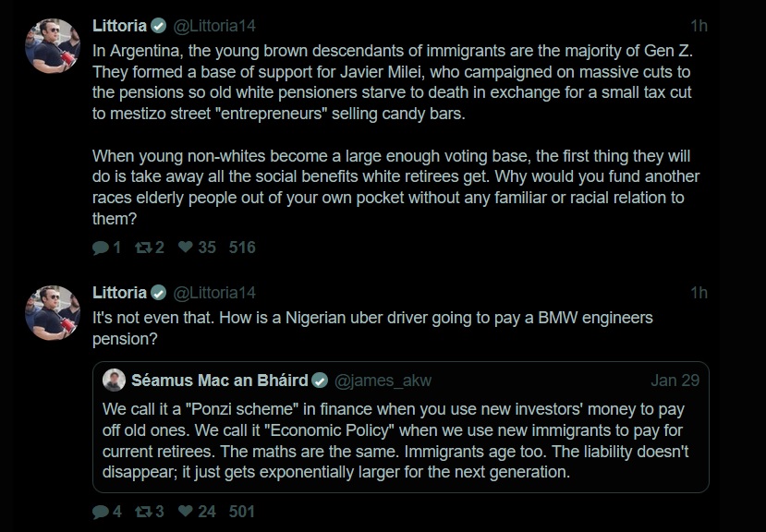Click @Littoria14 handle on second post
This screenshot has width=766, height=532.
[214, 293]
